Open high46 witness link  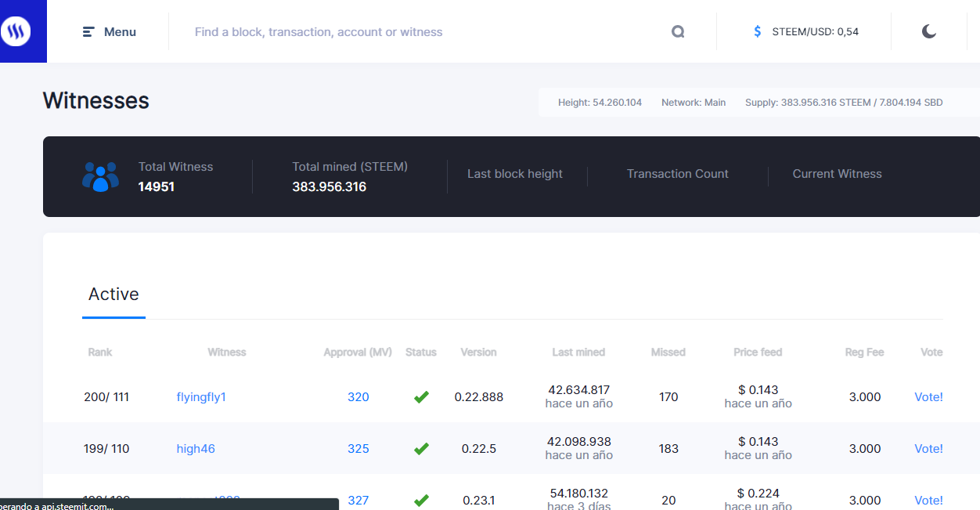pos(196,449)
